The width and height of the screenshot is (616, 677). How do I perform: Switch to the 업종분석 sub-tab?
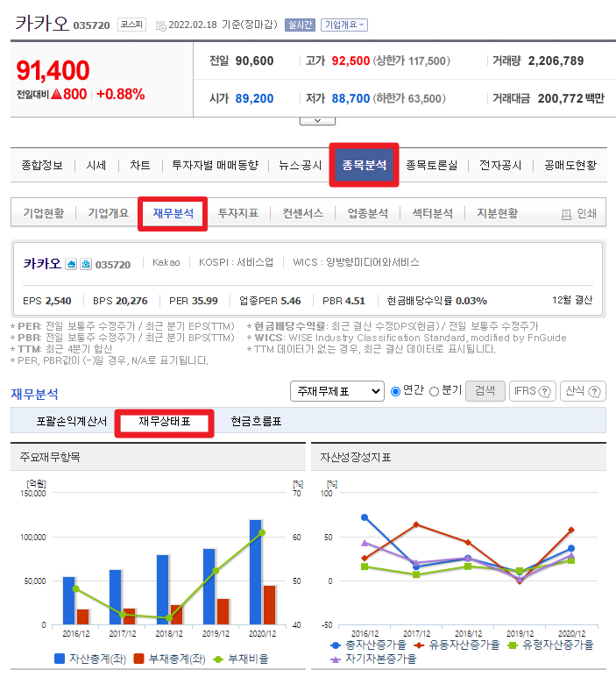click(x=368, y=213)
